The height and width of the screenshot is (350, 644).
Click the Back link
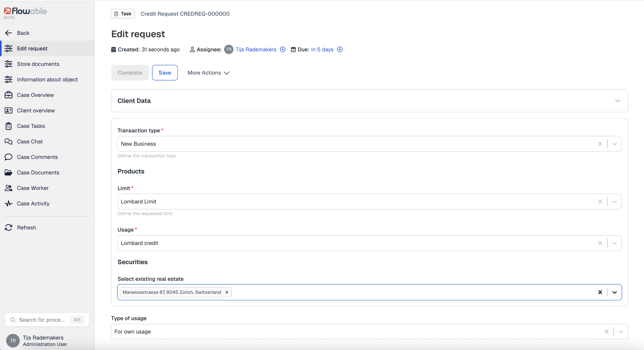point(47,33)
